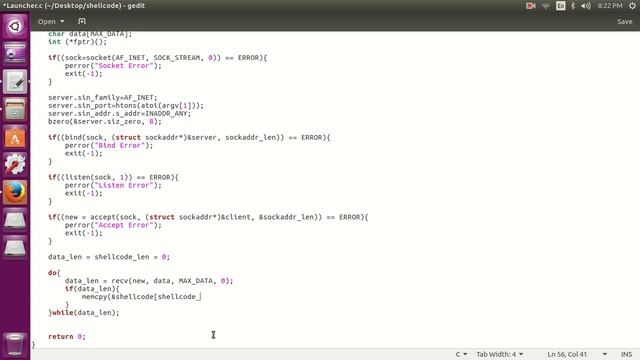Show the clock showing 8:22 PM
Screen dimensions: 640x360
(x=610, y=6)
